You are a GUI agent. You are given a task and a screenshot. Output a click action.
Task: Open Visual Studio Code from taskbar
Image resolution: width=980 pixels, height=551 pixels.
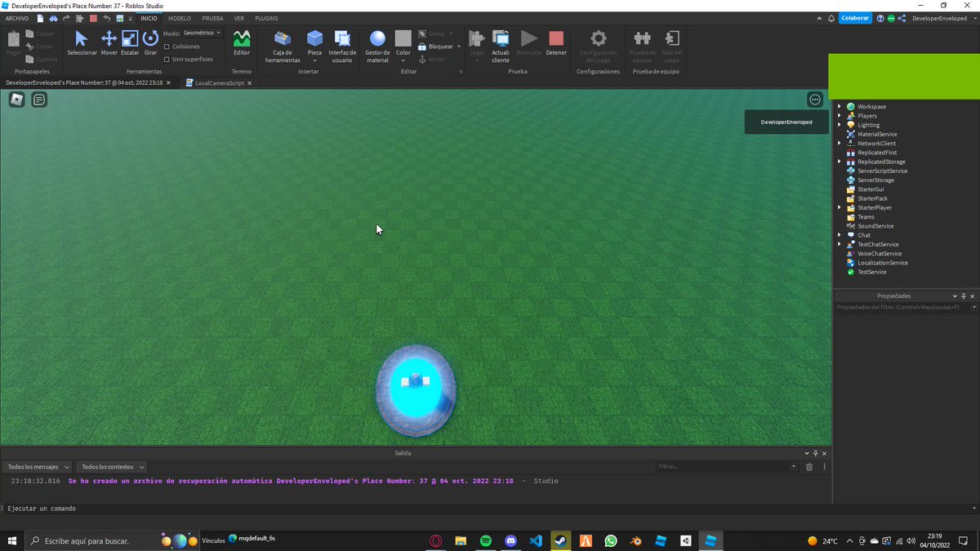click(x=536, y=540)
